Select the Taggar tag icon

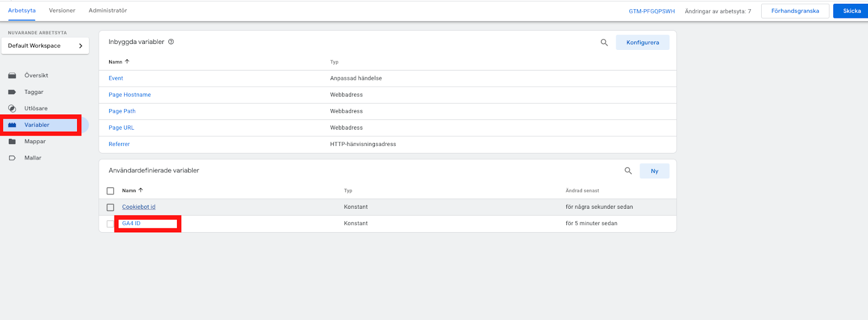(x=12, y=92)
